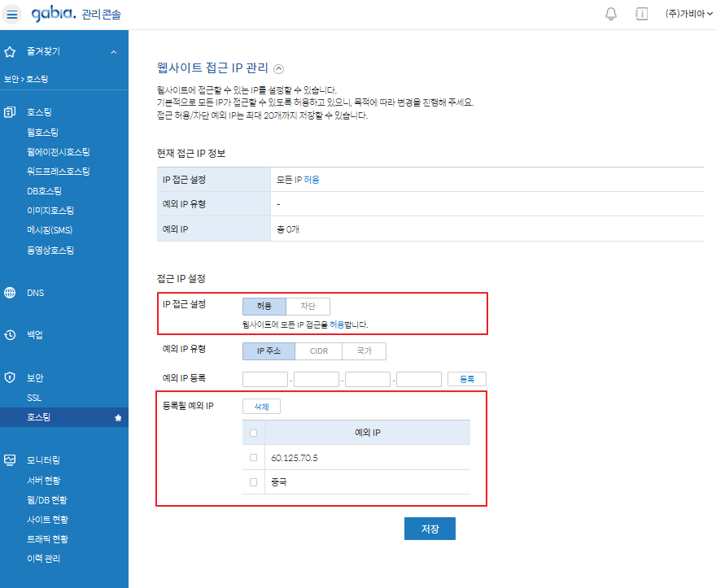Select 차단 for IP access setting
716x588 pixels.
(x=308, y=307)
